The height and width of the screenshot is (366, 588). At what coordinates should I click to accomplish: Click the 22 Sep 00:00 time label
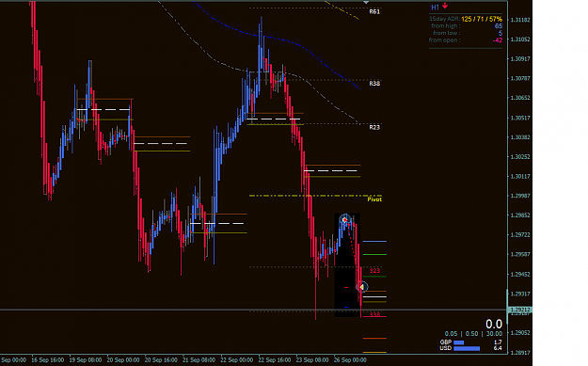(x=237, y=360)
